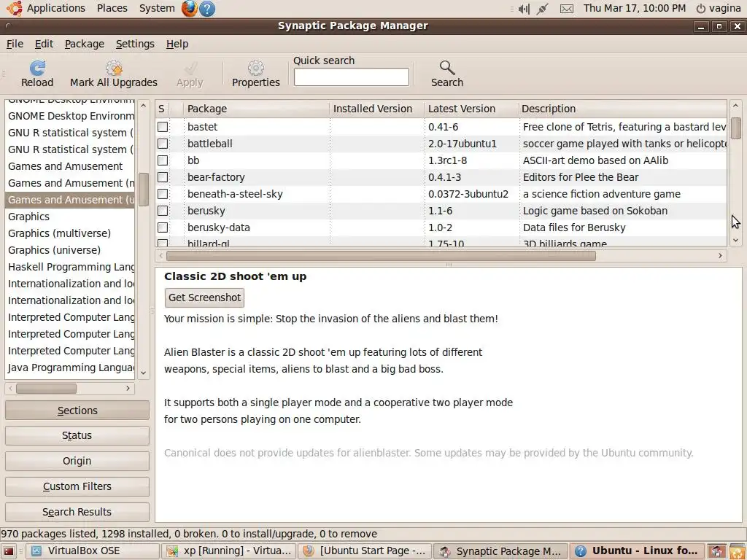Mark the bb package checkbox
This screenshot has width=747, height=560.
(163, 160)
